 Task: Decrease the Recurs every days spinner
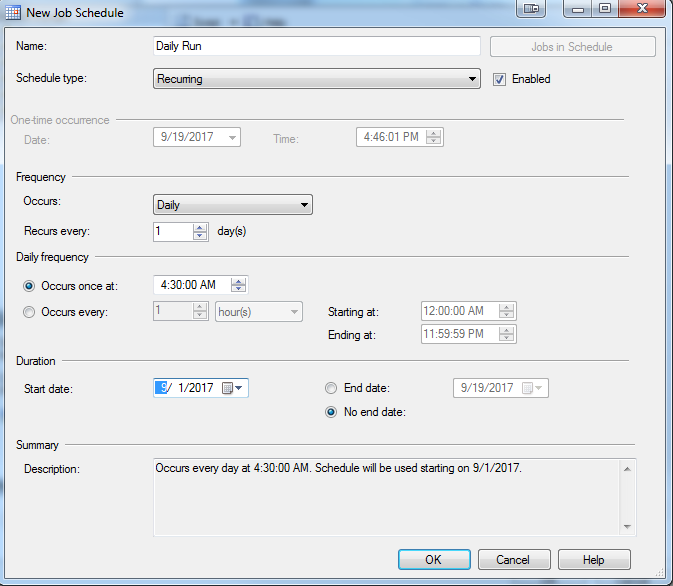tap(200, 236)
